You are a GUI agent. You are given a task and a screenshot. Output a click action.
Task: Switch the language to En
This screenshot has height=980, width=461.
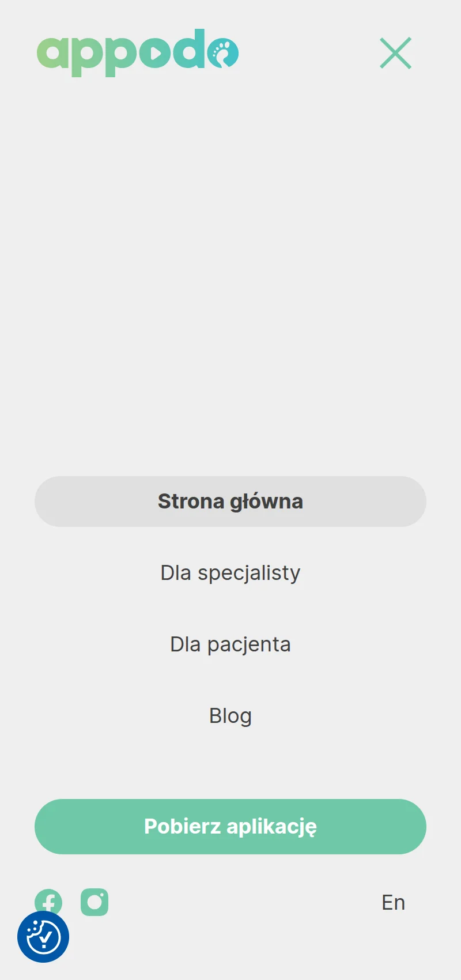click(393, 903)
